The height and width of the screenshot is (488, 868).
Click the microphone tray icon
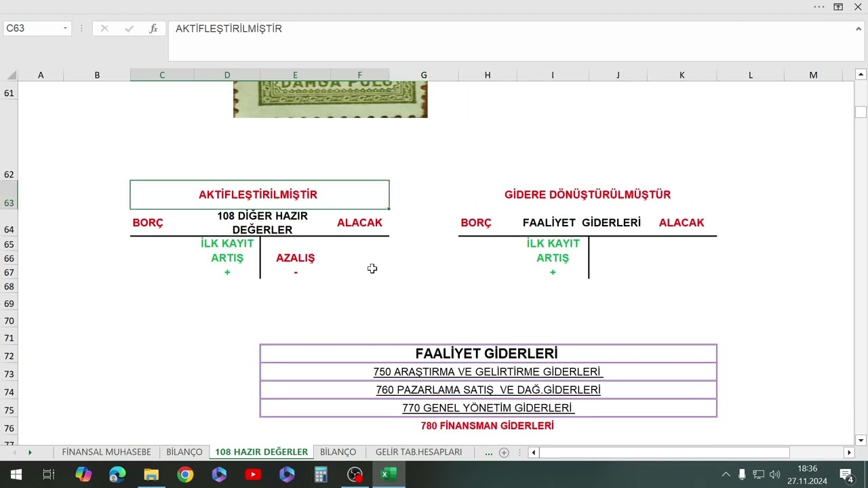[x=742, y=474]
